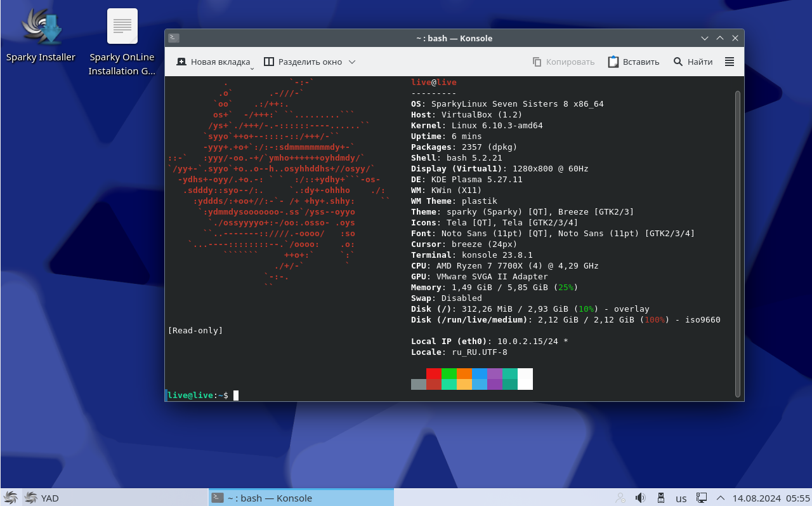Screen dimensions: 812x506
Task: Click the DE line showing KDE Plasma 5.27.11
Action: point(467,180)
